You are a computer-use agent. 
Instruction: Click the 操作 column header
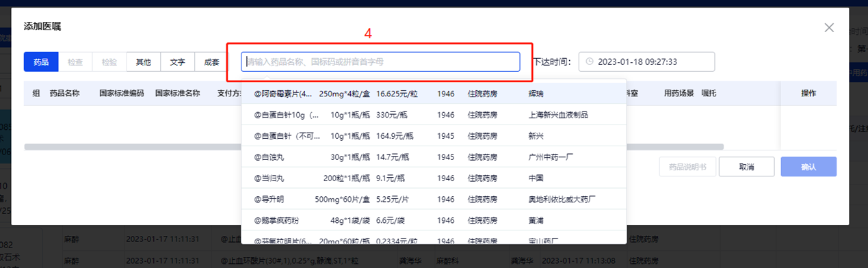[x=808, y=93]
